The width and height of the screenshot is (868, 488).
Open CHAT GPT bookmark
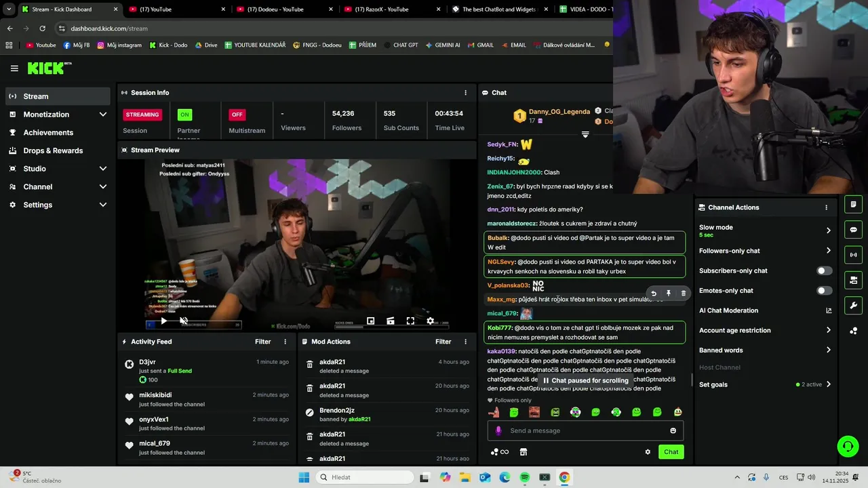tap(400, 45)
